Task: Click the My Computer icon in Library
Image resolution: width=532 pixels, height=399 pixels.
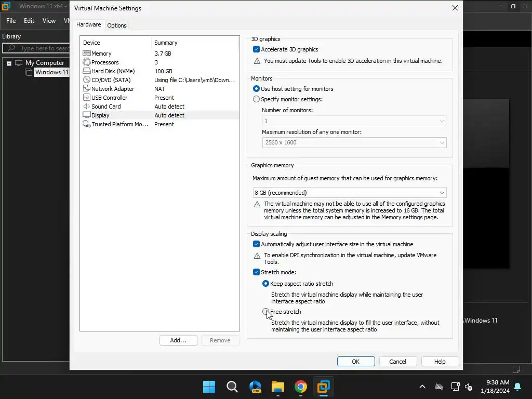Action: 19,63
